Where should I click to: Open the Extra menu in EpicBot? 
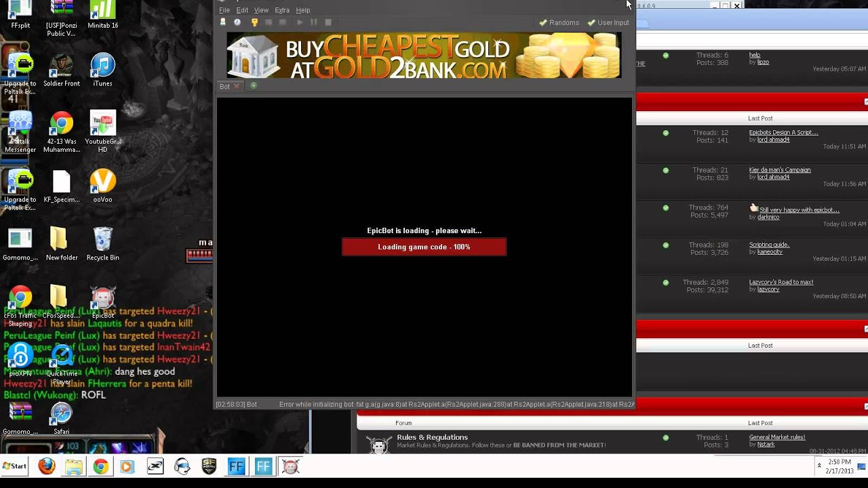pyautogui.click(x=282, y=10)
